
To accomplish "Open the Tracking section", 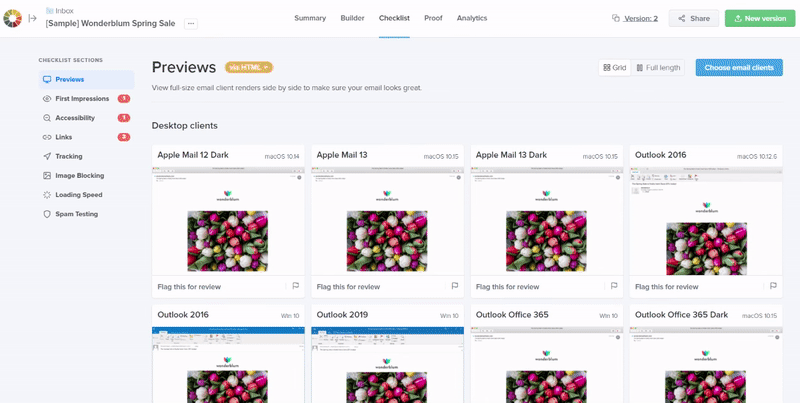I will click(86, 156).
